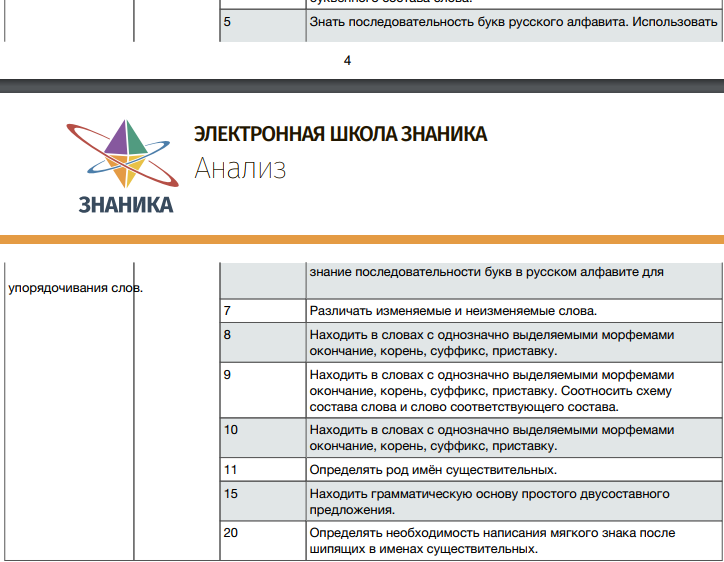Click the 'Анализ' subtitle
This screenshot has width=724, height=562.
pos(240,168)
